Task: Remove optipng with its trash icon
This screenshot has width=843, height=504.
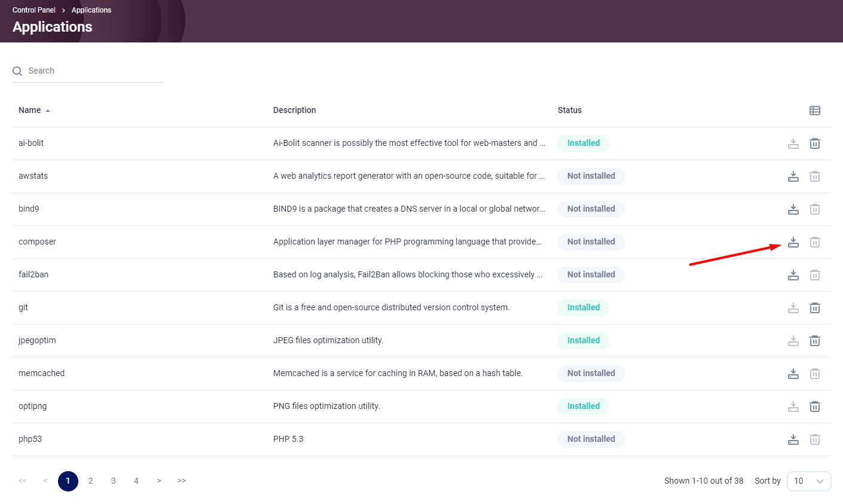Action: [815, 407]
